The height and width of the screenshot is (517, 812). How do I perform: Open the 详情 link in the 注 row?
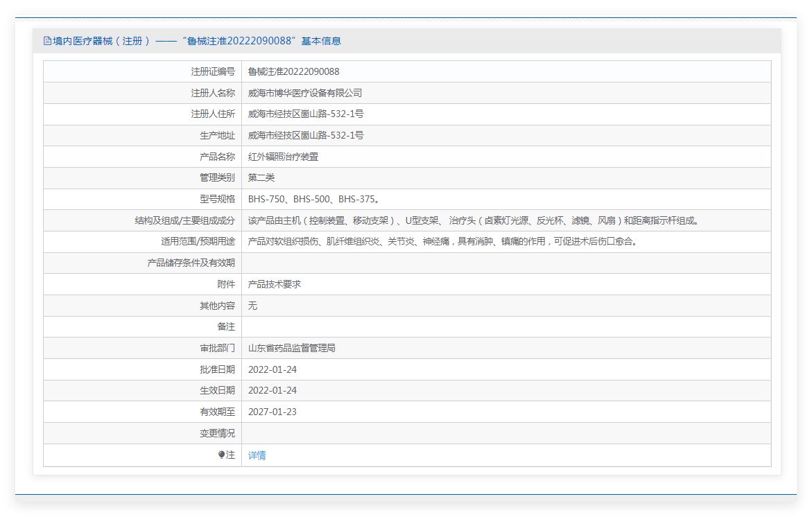257,455
